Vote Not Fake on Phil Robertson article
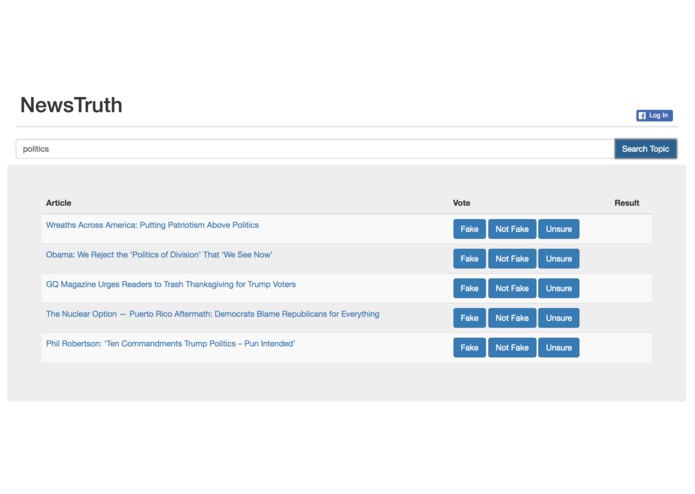 point(512,348)
